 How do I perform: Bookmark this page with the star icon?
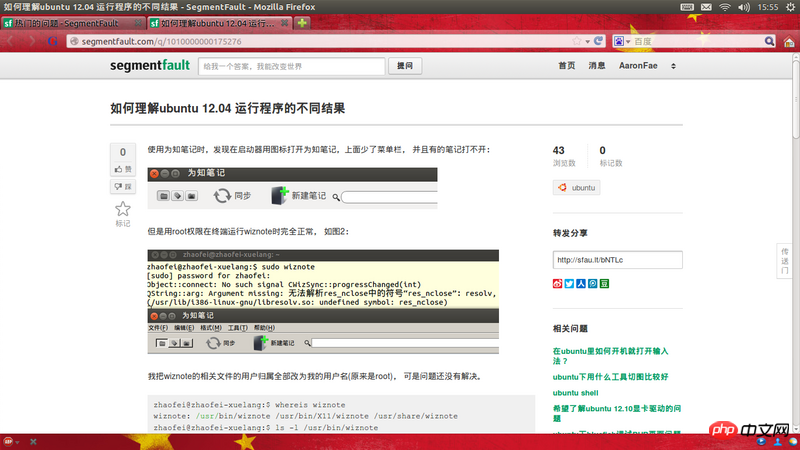[x=577, y=41]
